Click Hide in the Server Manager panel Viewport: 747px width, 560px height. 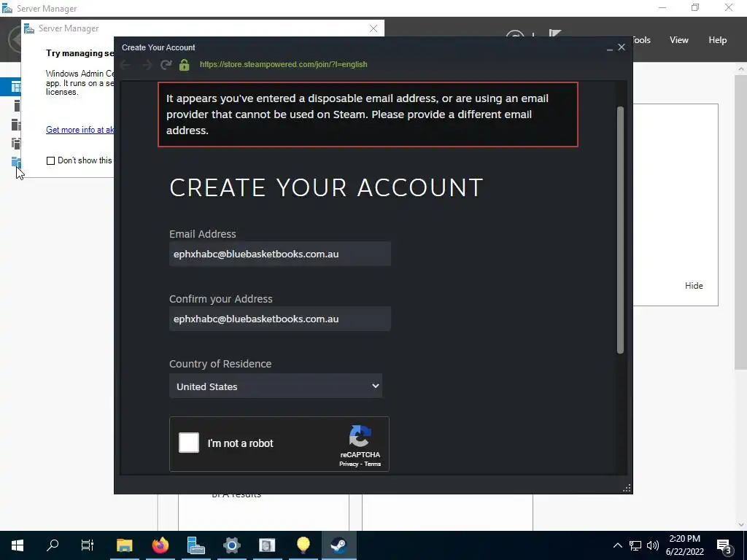[694, 286]
